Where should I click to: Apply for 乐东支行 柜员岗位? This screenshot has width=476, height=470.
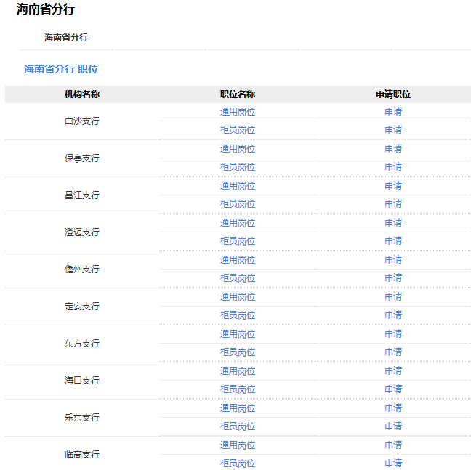tap(393, 426)
